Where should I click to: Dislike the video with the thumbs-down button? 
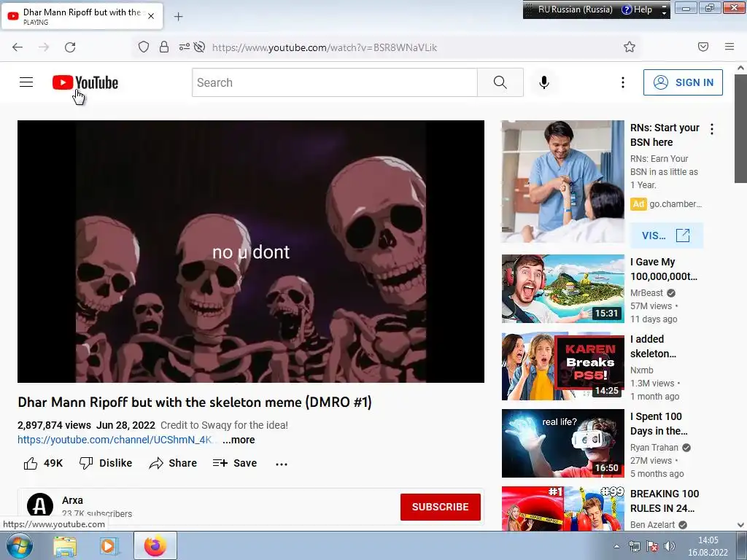(106, 463)
